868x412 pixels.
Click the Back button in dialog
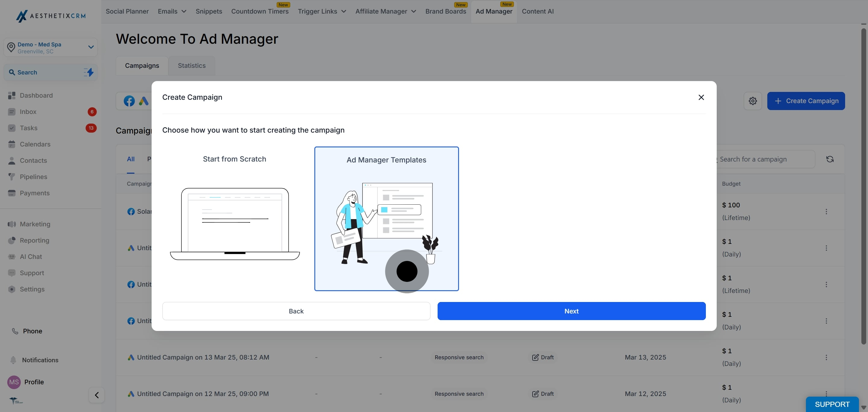point(296,311)
